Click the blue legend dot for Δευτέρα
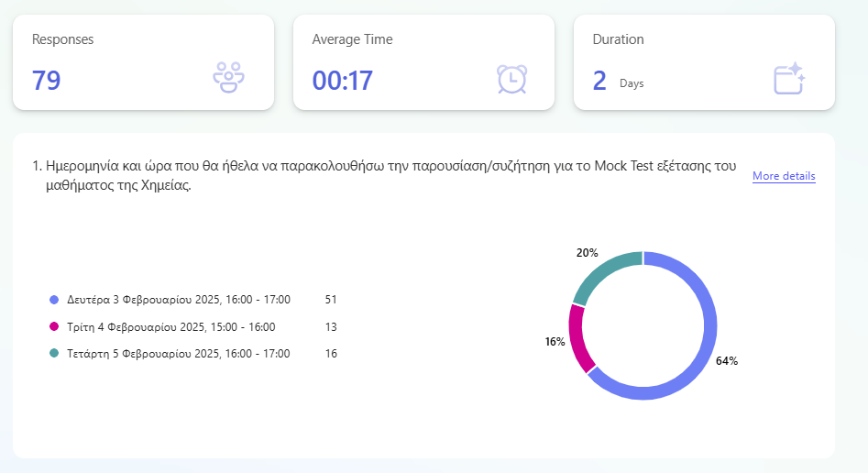The height and width of the screenshot is (473, 868). [54, 300]
